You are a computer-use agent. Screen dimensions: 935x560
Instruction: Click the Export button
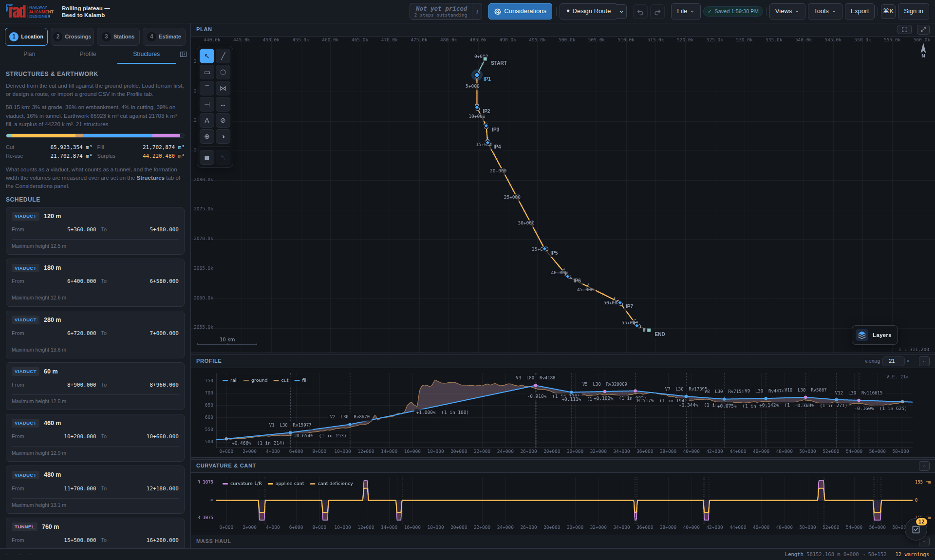(860, 11)
